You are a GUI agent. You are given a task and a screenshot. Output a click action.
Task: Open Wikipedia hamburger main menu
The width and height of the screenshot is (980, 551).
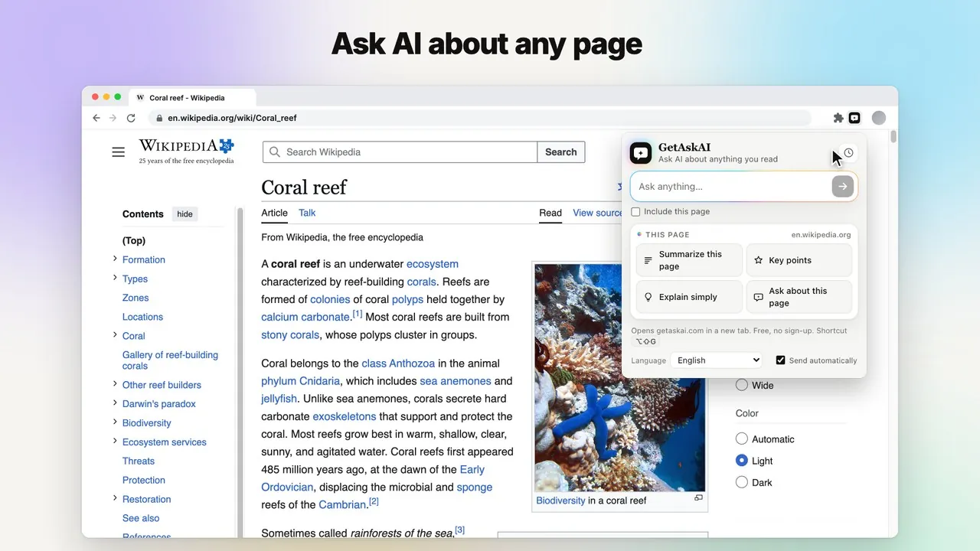[x=118, y=152]
